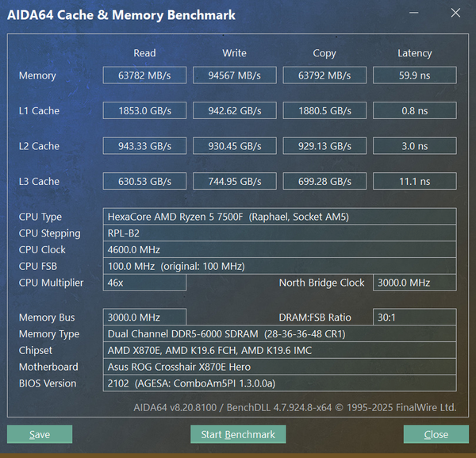Click the Memory Bus label
The width and height of the screenshot is (476, 458).
(x=47, y=318)
